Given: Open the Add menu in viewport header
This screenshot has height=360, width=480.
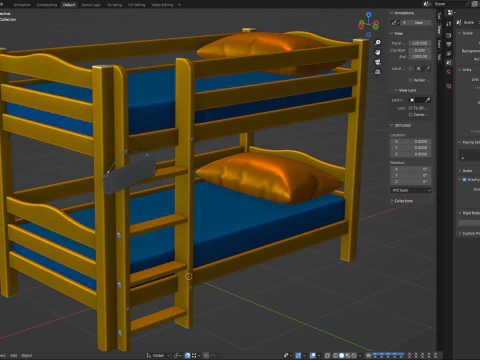Looking at the screenshot, I should [x=13, y=355].
